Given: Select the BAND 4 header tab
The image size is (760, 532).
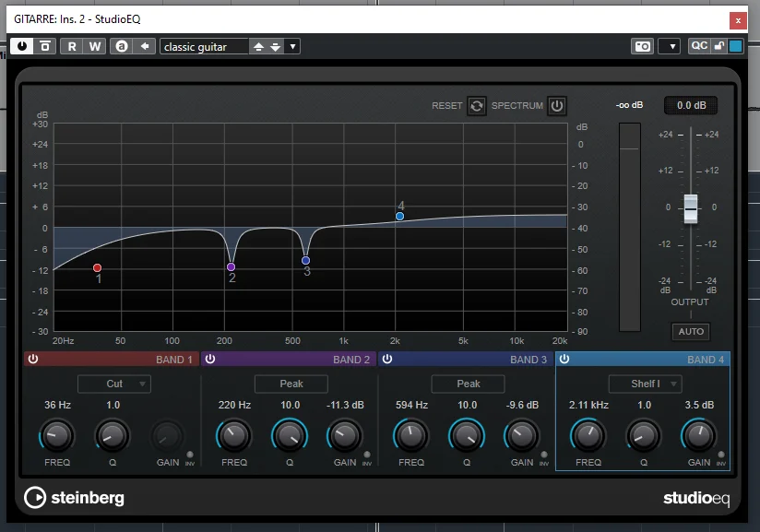Looking at the screenshot, I should tap(643, 359).
